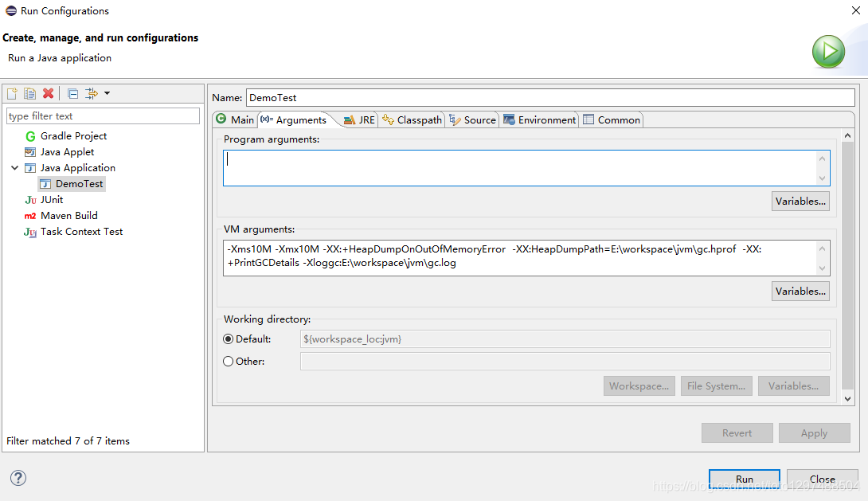Collapse the Java Application tree node

(15, 168)
